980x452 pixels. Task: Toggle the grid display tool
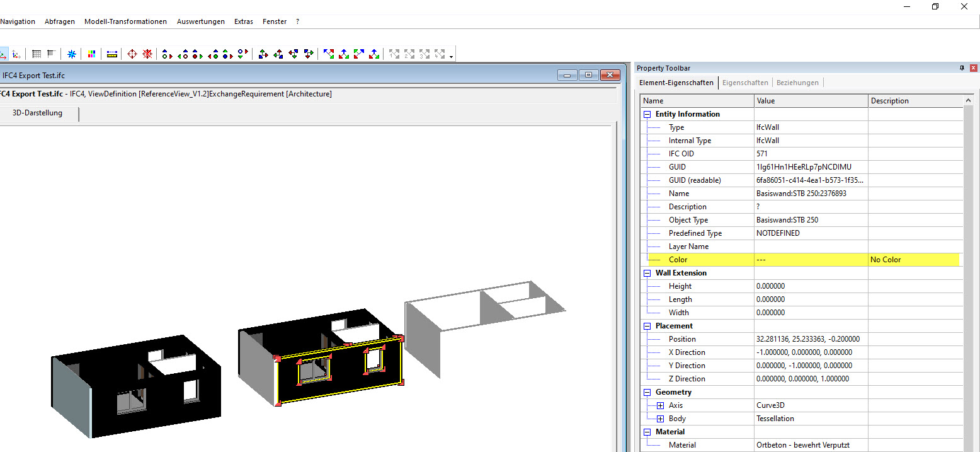(36, 54)
